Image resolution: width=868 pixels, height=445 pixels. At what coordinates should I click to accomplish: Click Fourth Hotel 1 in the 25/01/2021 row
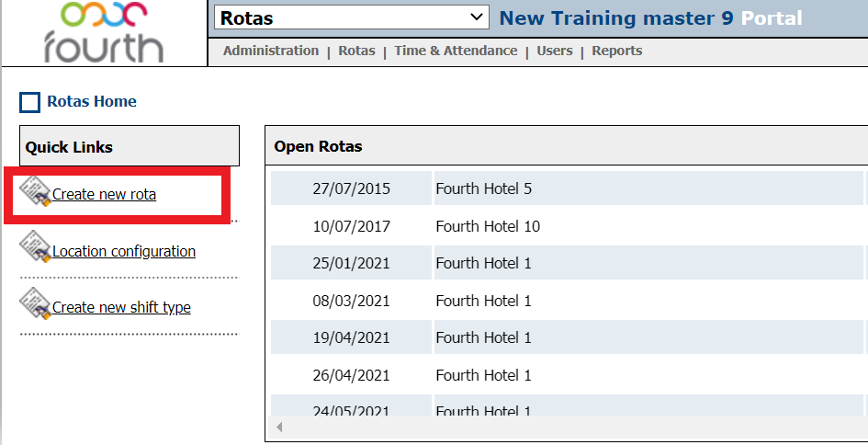pyautogui.click(x=648, y=263)
